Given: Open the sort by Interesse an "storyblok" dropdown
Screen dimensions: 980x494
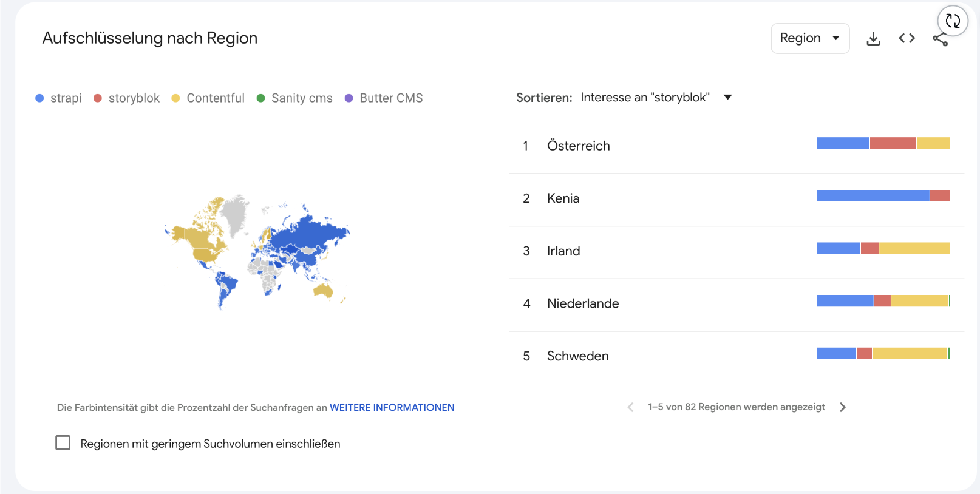Looking at the screenshot, I should [x=656, y=98].
